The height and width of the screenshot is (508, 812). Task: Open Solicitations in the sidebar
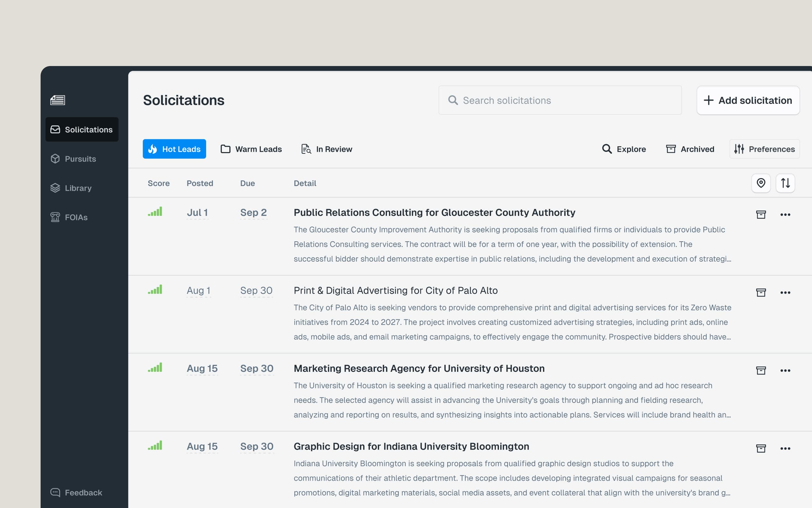coord(82,129)
